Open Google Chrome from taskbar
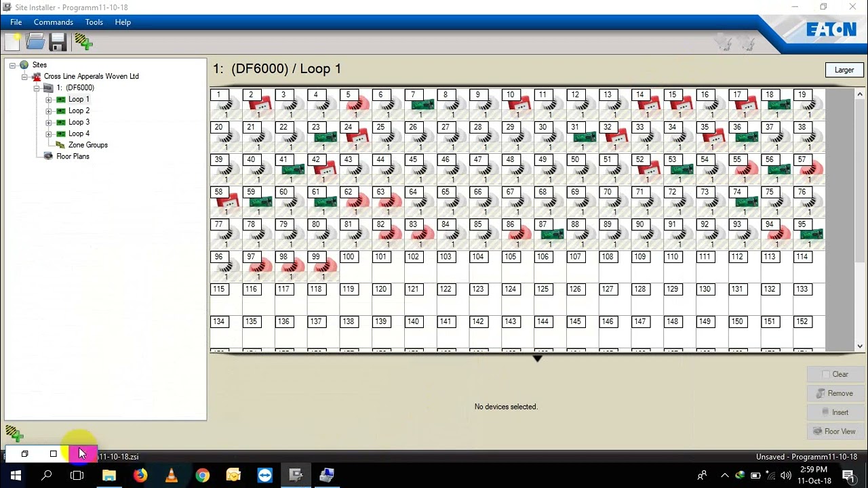 coord(202,475)
